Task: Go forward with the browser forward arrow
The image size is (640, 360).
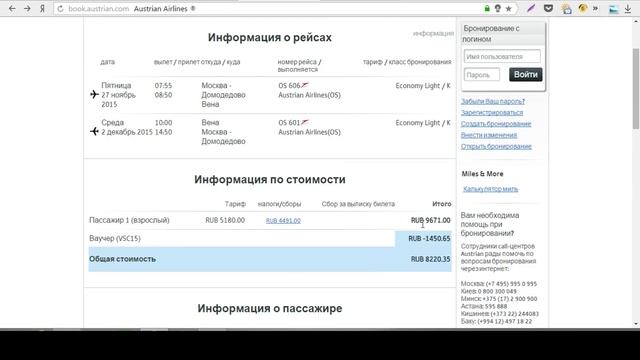Action: tap(27, 8)
